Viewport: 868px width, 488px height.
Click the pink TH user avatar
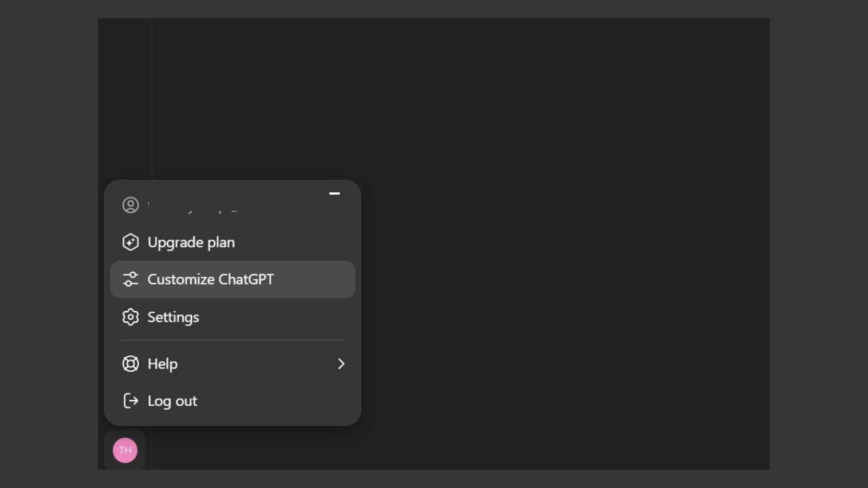click(x=125, y=450)
